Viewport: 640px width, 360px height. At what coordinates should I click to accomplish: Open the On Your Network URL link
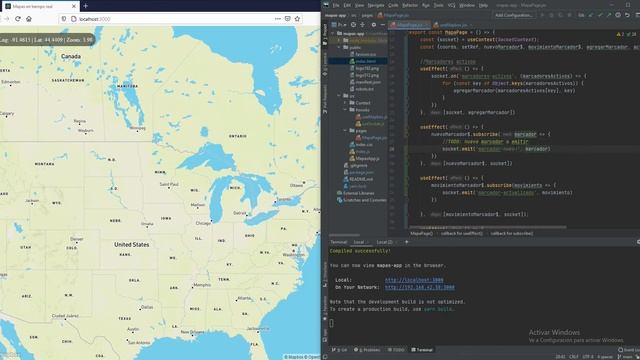420,287
